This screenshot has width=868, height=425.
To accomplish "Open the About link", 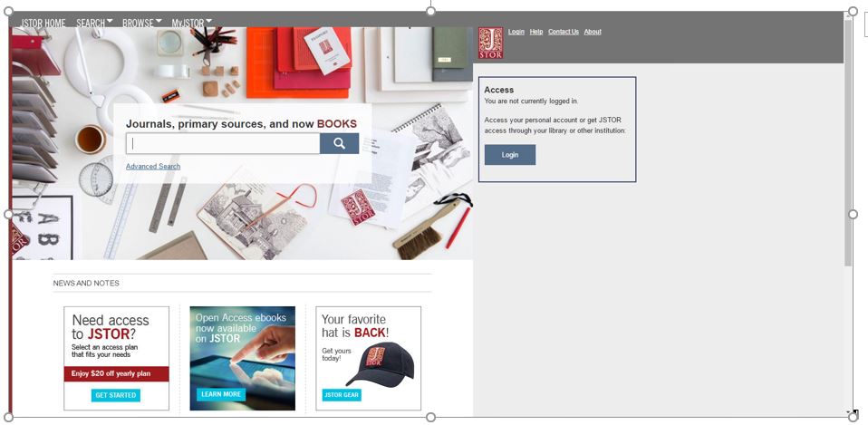I will pos(593,32).
